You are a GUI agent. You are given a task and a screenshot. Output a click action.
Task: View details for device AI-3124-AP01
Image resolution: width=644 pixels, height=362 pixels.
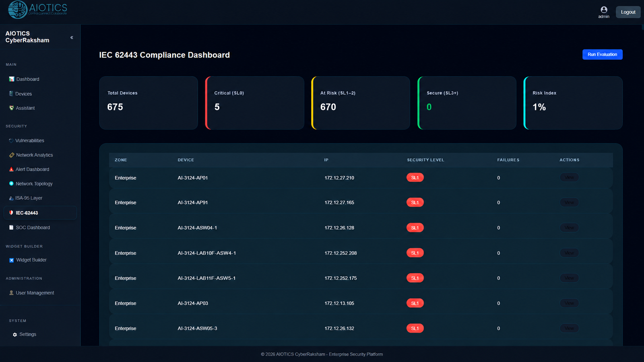569,177
